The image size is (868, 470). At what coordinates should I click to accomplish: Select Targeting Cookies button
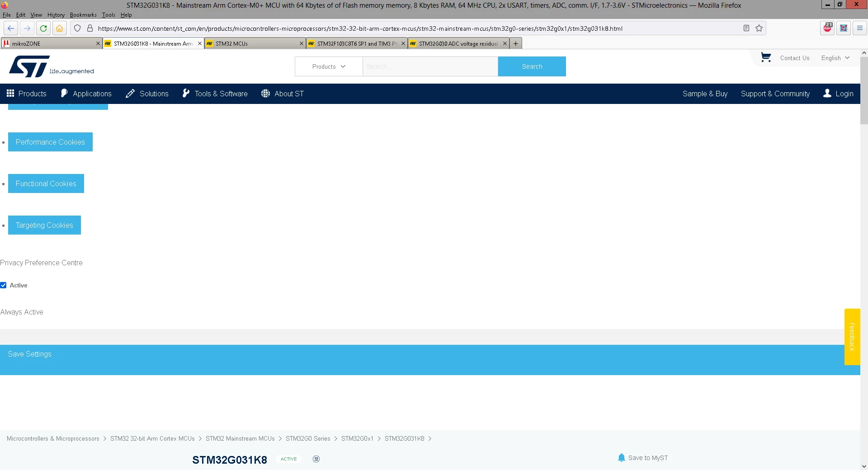point(44,225)
